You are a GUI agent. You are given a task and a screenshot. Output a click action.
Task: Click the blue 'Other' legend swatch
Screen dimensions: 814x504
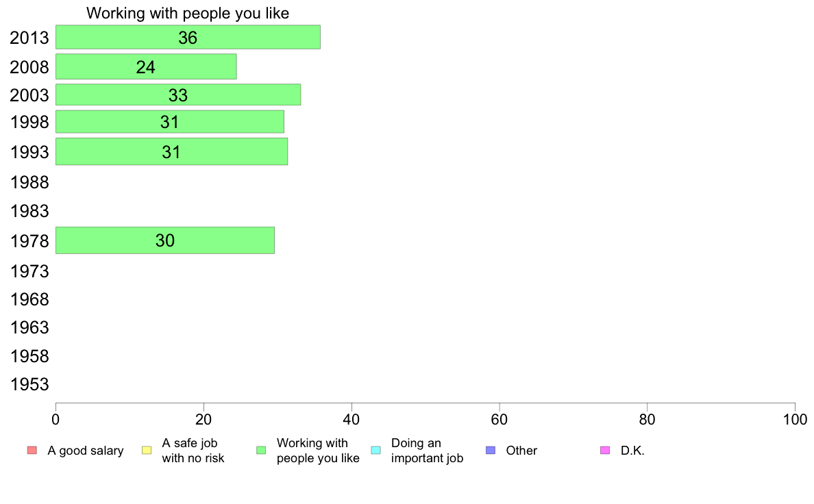click(x=491, y=450)
